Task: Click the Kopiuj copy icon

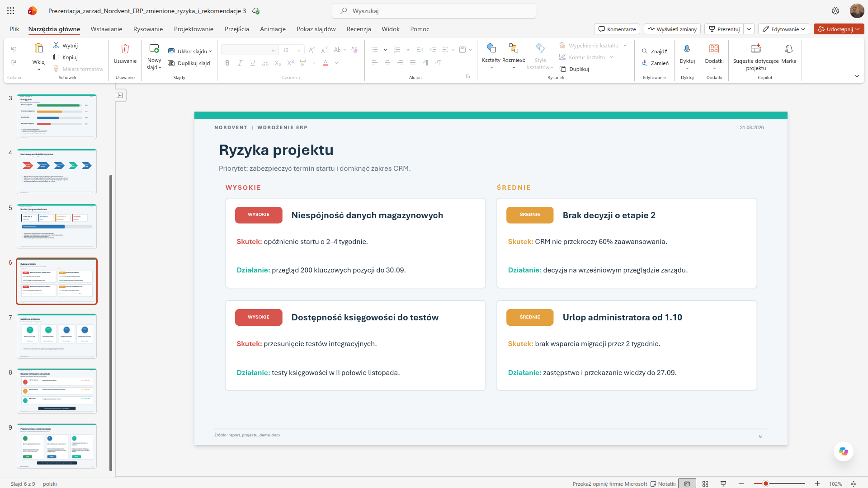Action: 56,57
